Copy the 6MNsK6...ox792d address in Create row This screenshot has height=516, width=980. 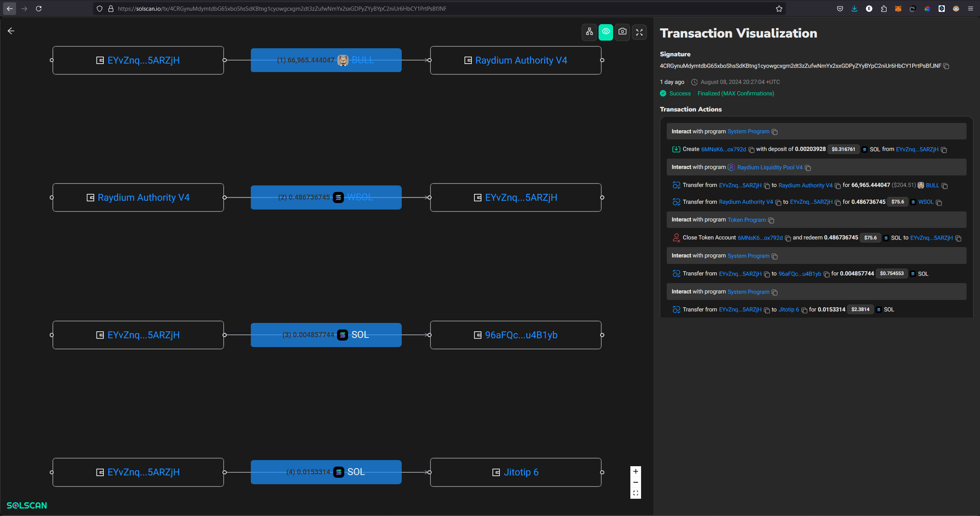751,150
